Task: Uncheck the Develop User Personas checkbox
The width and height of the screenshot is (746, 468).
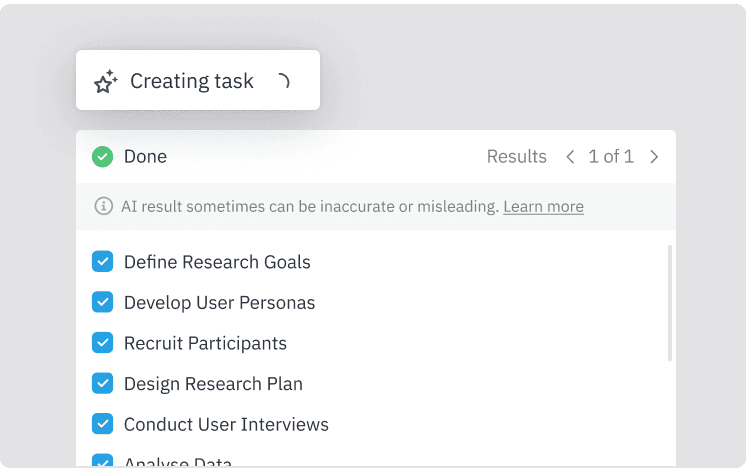Action: (x=102, y=302)
